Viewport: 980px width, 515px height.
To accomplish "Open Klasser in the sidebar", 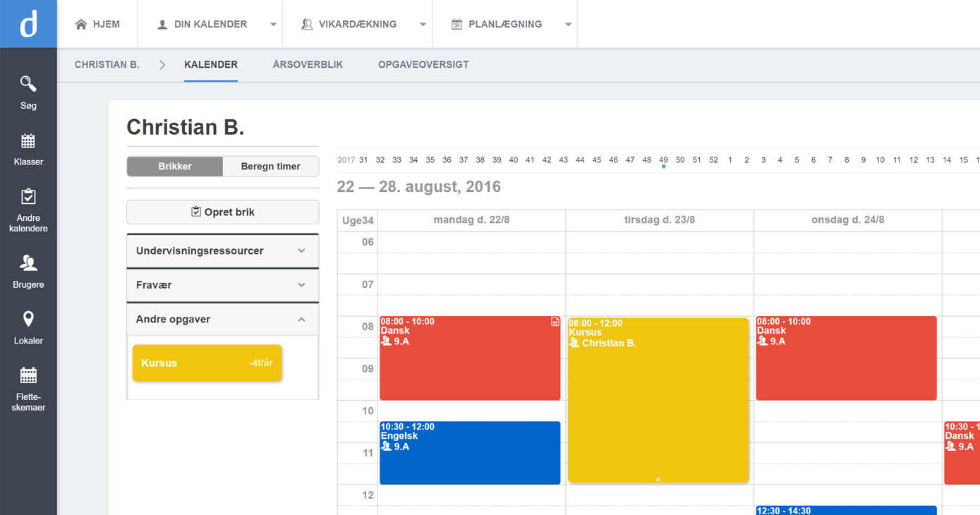I will click(x=28, y=150).
